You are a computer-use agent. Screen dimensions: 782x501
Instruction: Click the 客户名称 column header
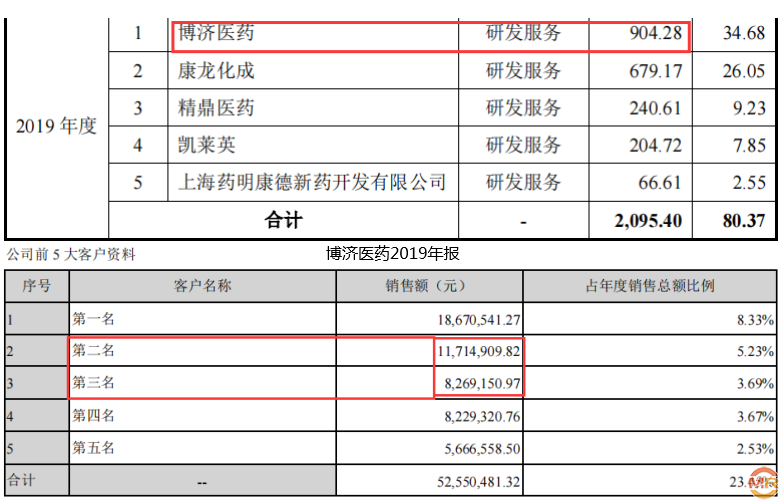tap(202, 286)
